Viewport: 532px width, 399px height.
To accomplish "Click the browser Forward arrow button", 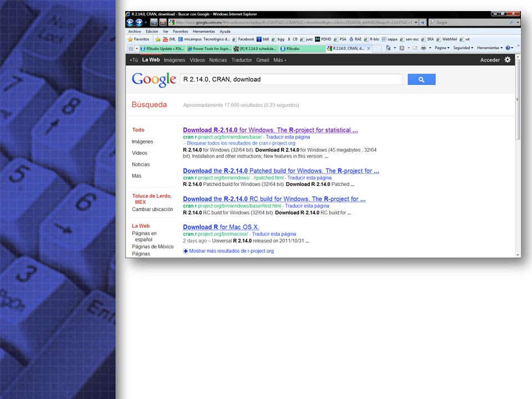I will [139, 22].
